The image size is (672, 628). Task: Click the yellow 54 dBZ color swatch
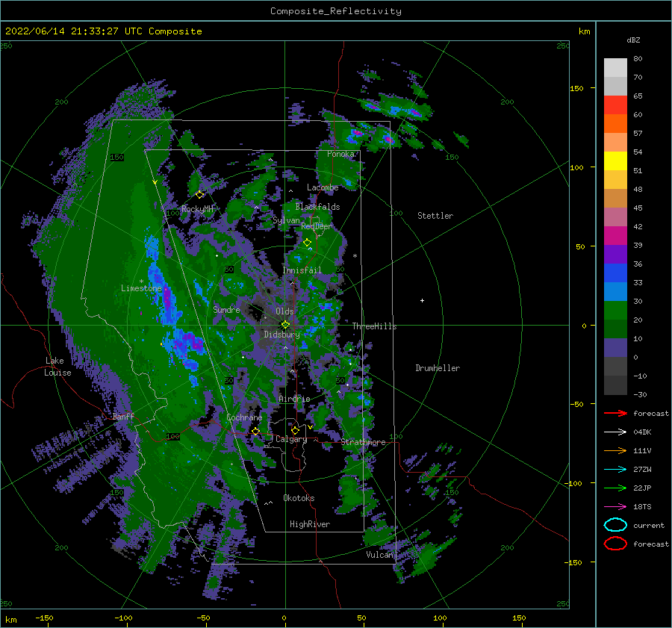point(615,161)
